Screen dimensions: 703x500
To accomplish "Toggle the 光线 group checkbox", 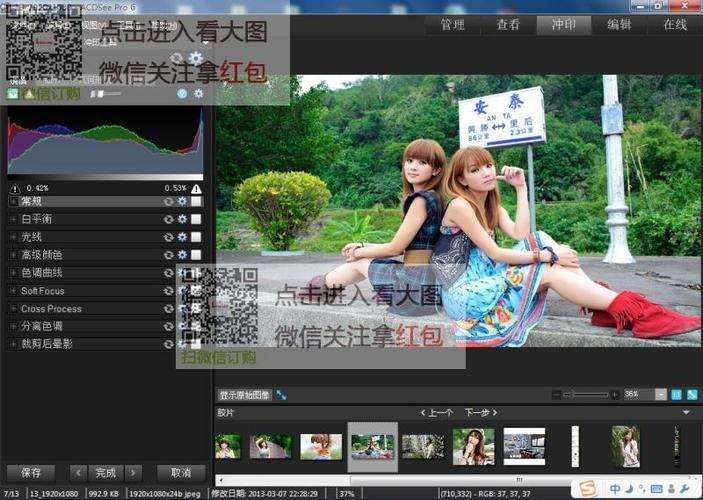I will click(196, 237).
